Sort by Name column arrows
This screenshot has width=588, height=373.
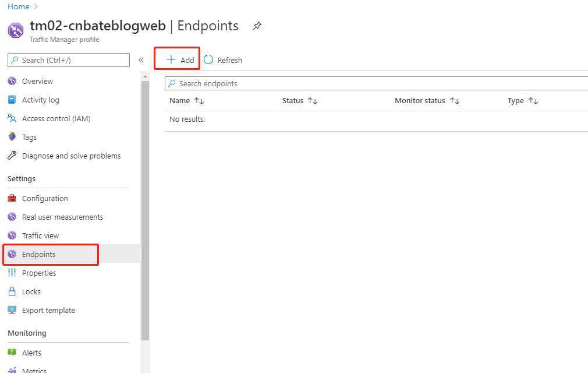pos(199,101)
